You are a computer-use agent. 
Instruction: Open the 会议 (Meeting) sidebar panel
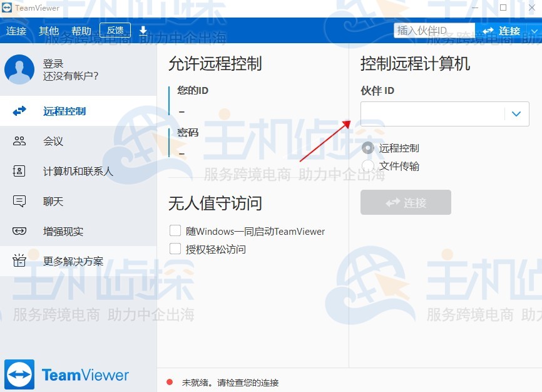(19, 141)
